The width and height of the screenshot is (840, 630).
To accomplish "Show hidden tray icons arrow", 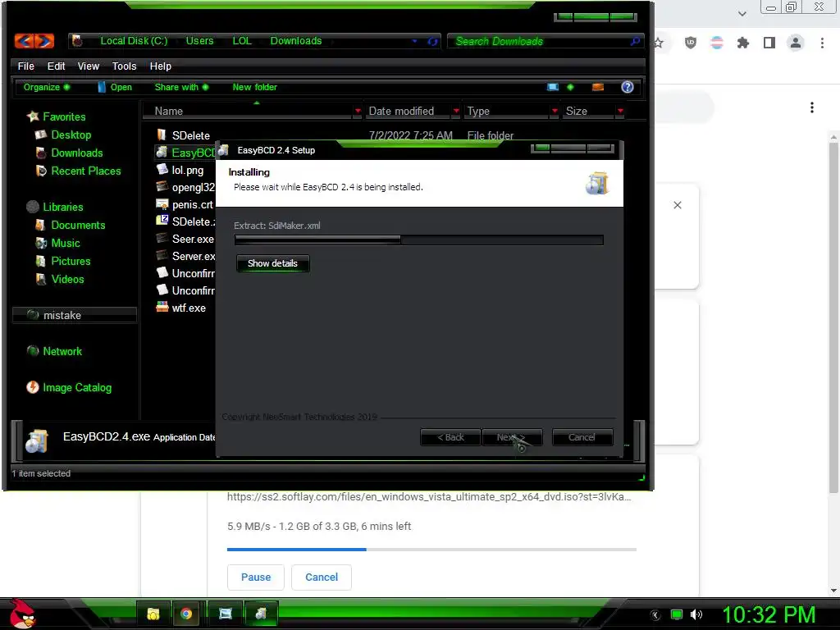I will tap(655, 615).
